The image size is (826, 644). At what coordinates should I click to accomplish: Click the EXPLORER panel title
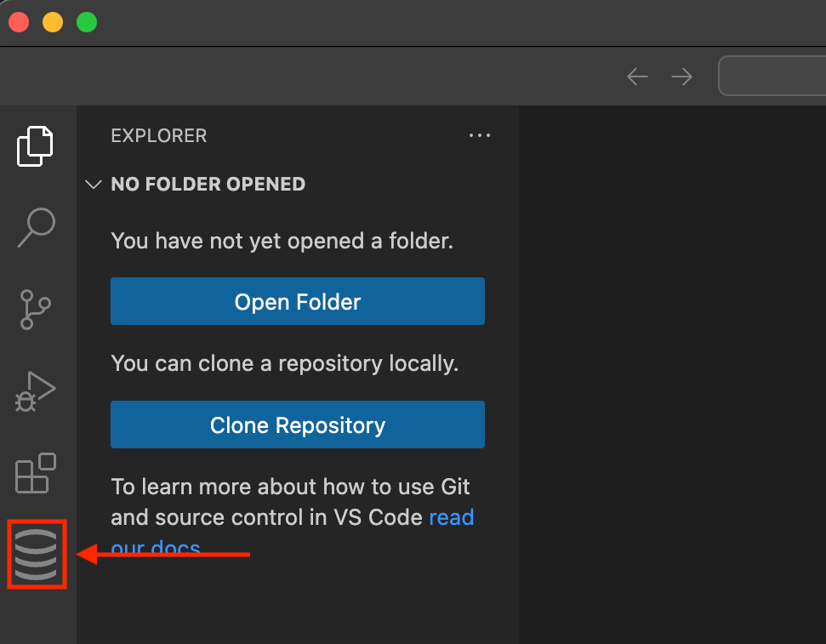tap(159, 135)
